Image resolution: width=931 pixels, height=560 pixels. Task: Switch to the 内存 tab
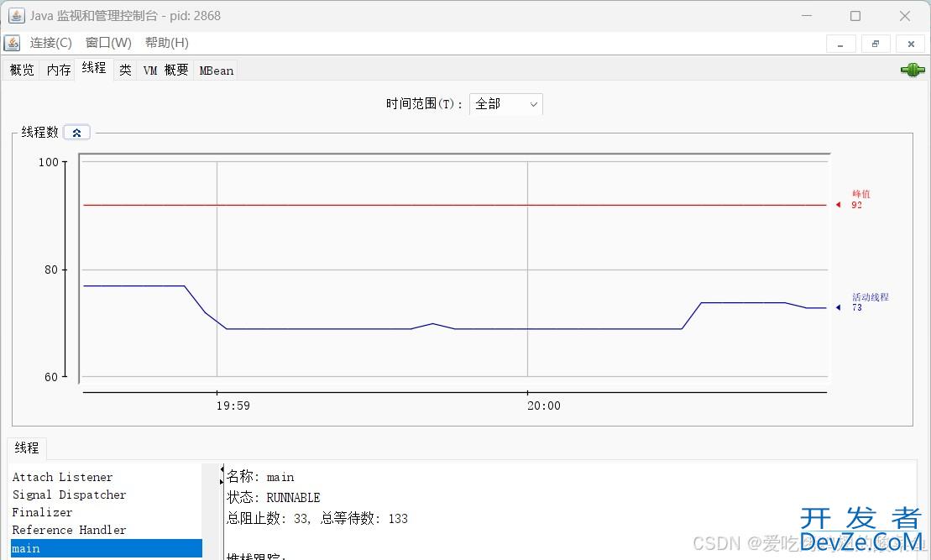click(59, 71)
